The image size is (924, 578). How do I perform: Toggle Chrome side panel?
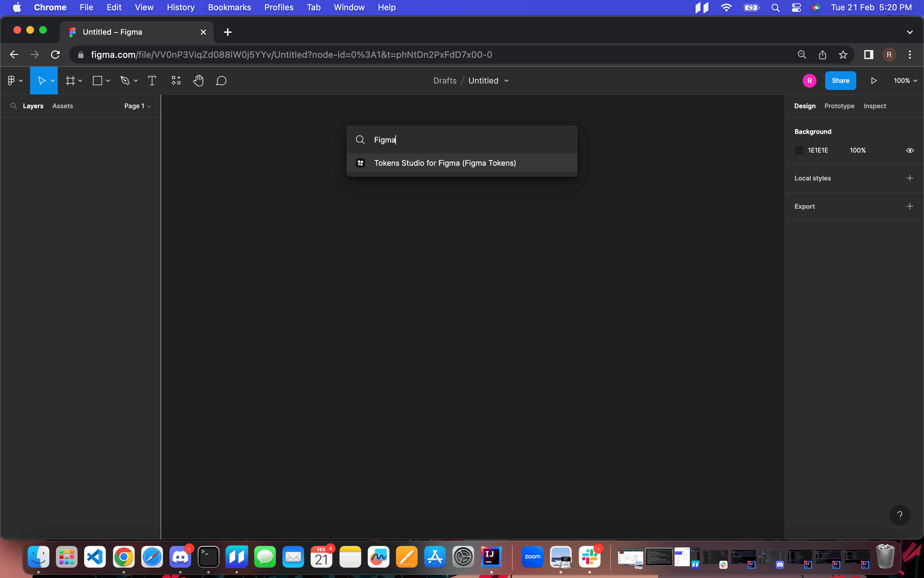coord(868,55)
